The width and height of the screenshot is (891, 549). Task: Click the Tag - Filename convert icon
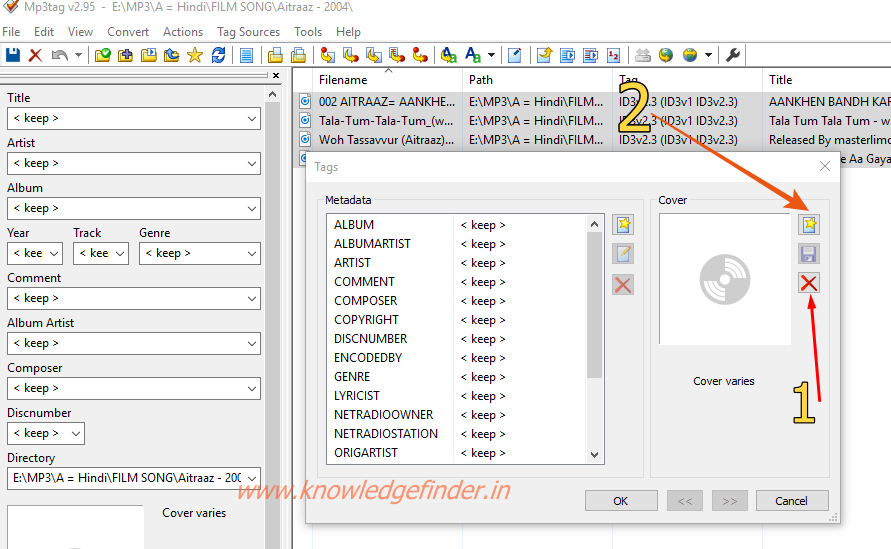[x=327, y=55]
